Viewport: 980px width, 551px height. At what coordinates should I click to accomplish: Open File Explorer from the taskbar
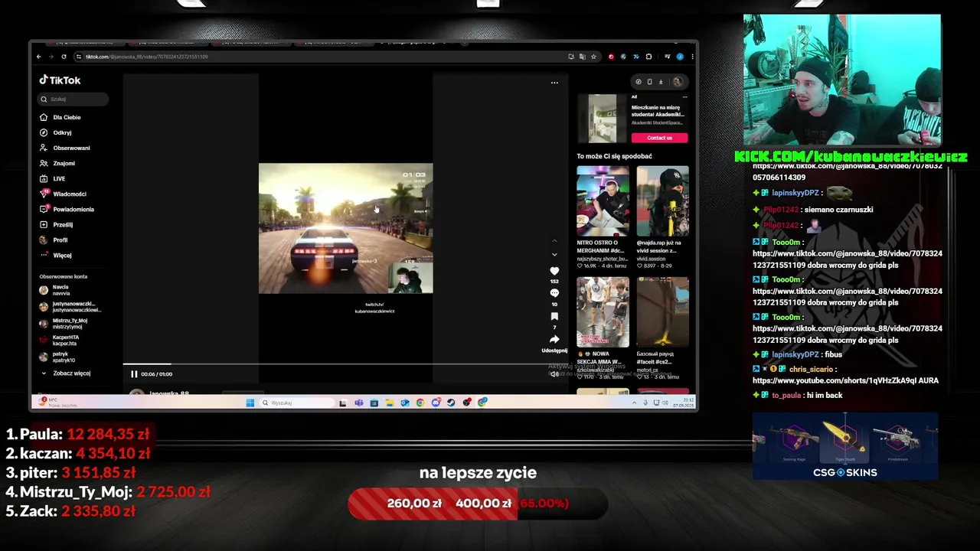click(389, 403)
